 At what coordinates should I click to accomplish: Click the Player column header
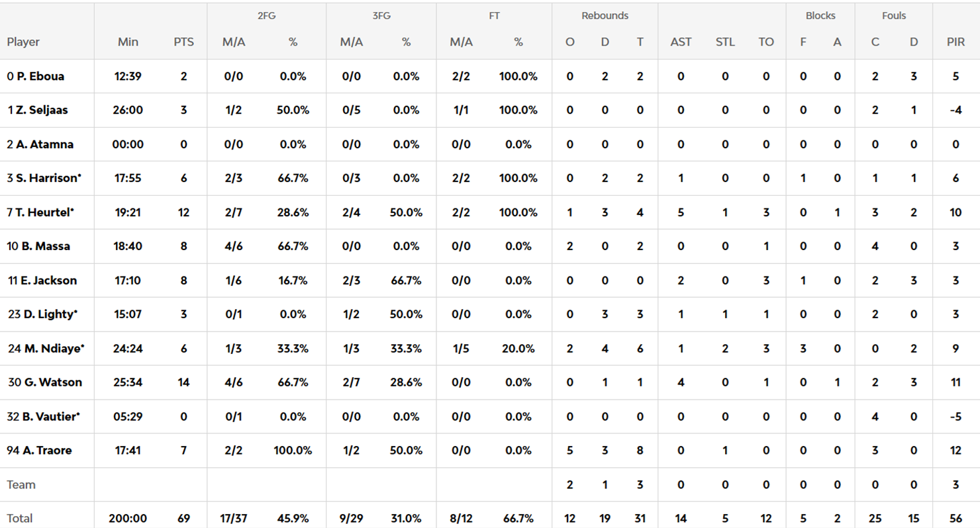[x=23, y=42]
